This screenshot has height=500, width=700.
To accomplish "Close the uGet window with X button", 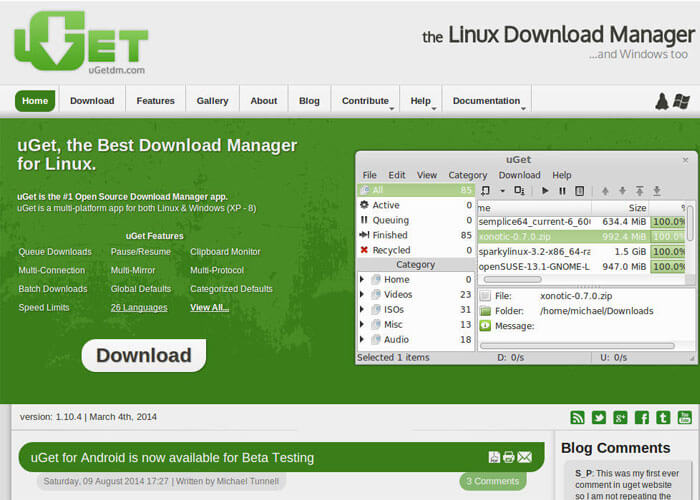I will [x=686, y=160].
